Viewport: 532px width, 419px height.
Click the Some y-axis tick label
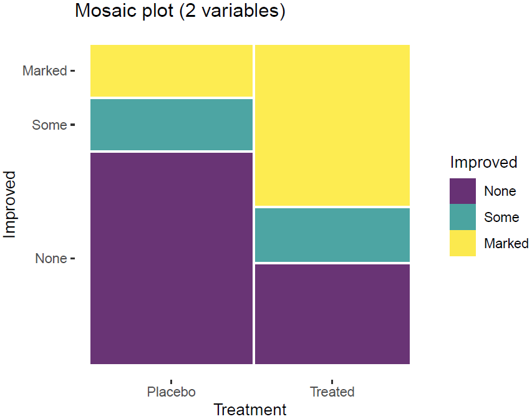[x=49, y=125]
